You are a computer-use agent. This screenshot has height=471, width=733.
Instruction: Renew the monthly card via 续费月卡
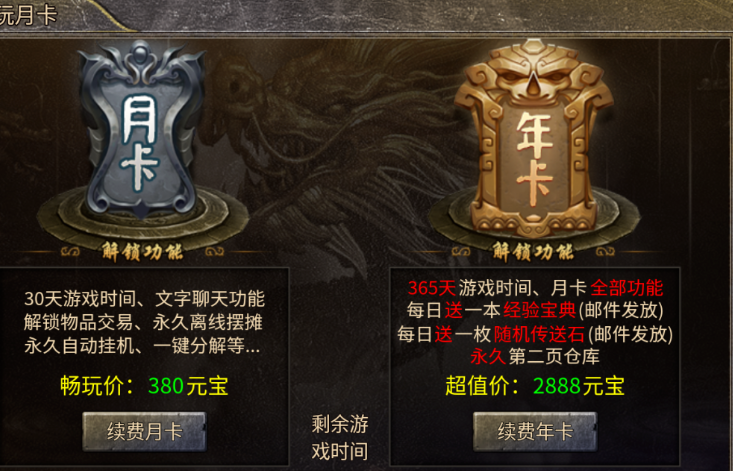[144, 431]
